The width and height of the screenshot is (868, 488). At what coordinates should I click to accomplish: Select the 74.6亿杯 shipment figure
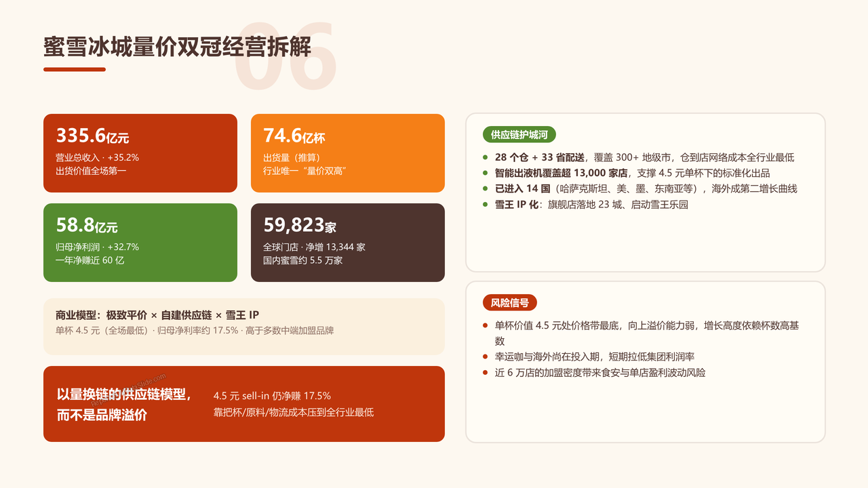pyautogui.click(x=294, y=136)
